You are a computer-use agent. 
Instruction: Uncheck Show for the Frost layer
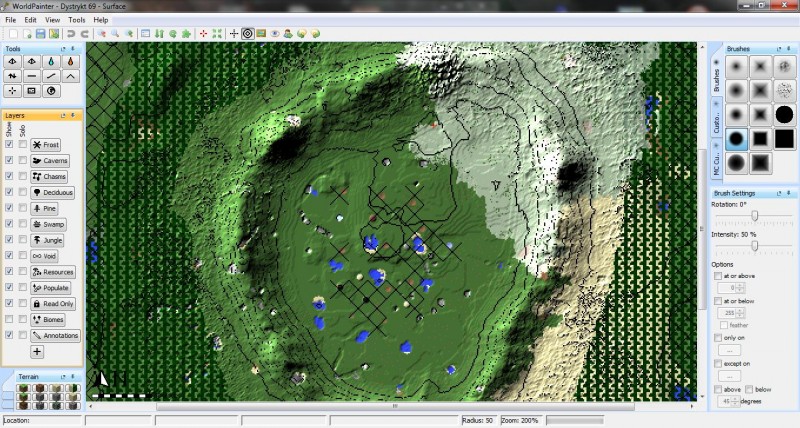coord(9,144)
